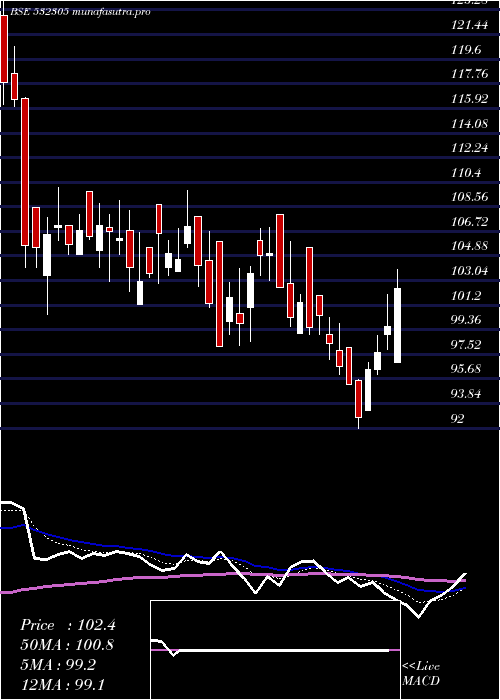Viewport: 500px width, 700px height.
Task: Click the 103.04 price axis label
Action: [x=469, y=271]
